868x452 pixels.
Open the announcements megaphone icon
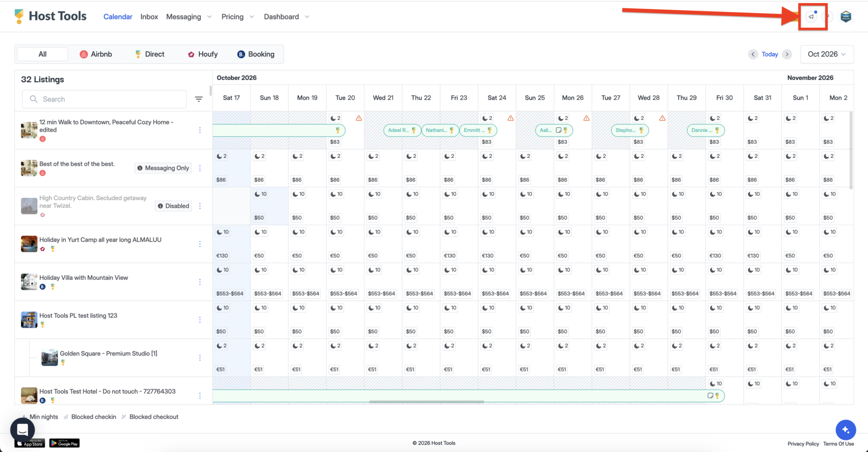click(811, 17)
